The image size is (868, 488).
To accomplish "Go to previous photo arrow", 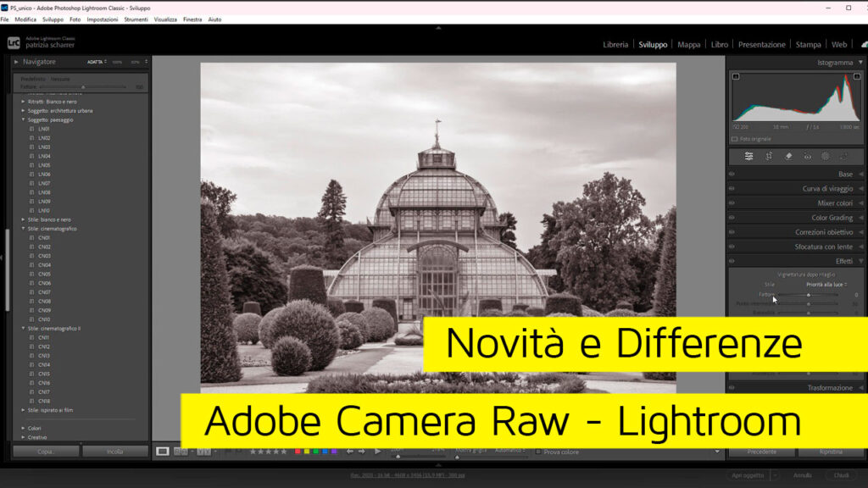I will tap(350, 452).
